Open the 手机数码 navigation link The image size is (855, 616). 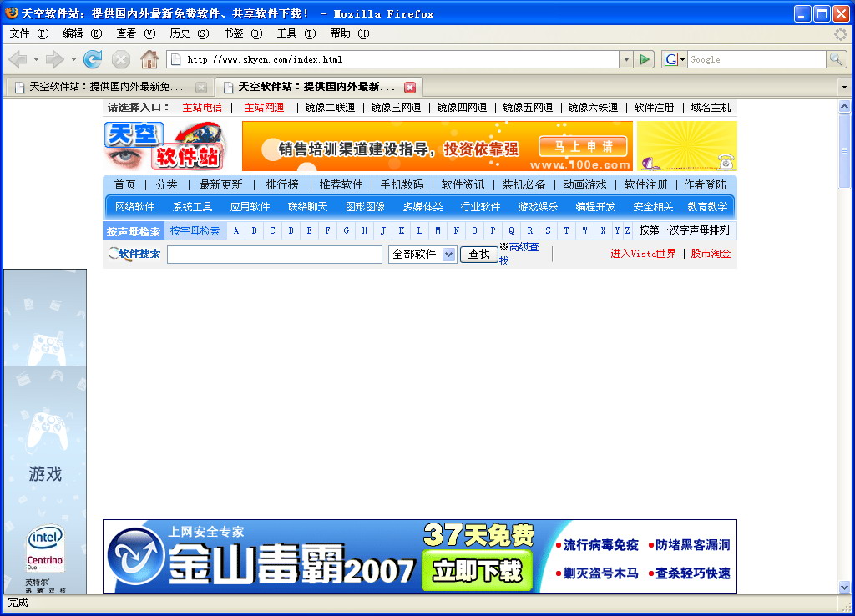pos(402,184)
